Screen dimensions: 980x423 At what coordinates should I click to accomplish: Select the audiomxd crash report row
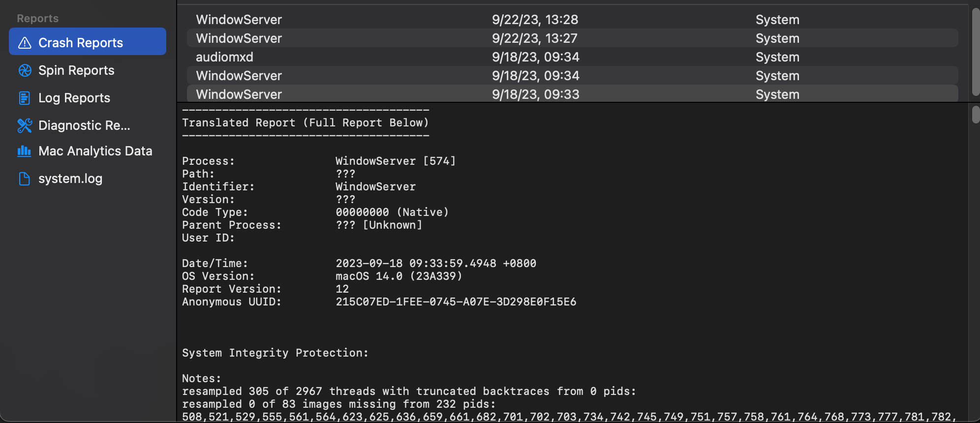point(573,57)
